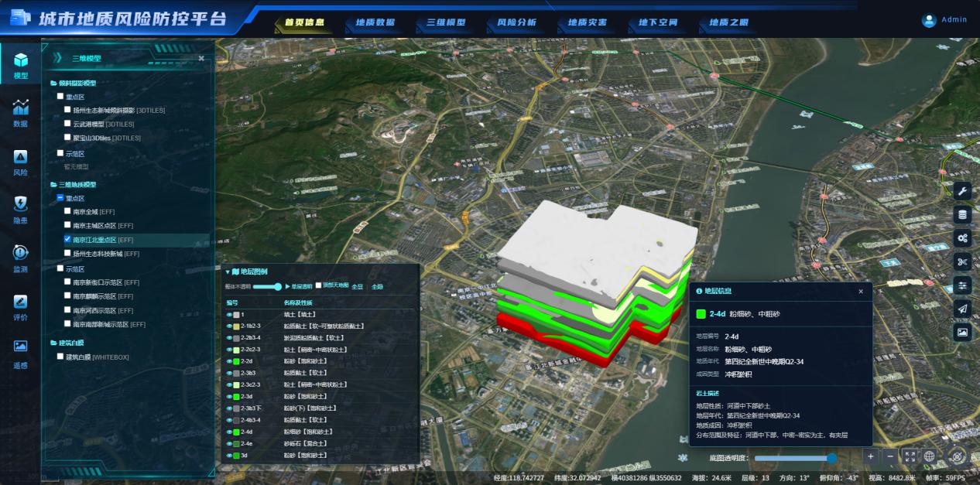Screen dimensions: 980x485
Task: Open the 监测 sidebar icon
Action: [x=21, y=259]
